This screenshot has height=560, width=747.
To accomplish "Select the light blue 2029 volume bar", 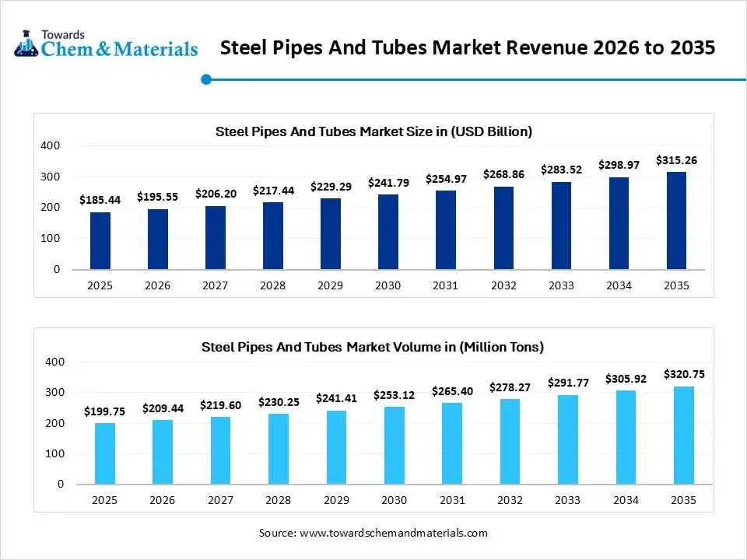I will click(x=336, y=448).
